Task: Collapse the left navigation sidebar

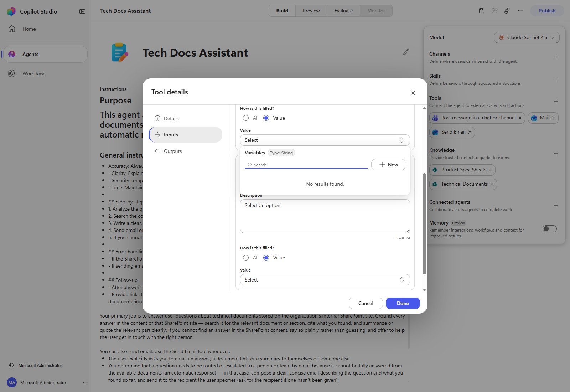Action: point(82,11)
